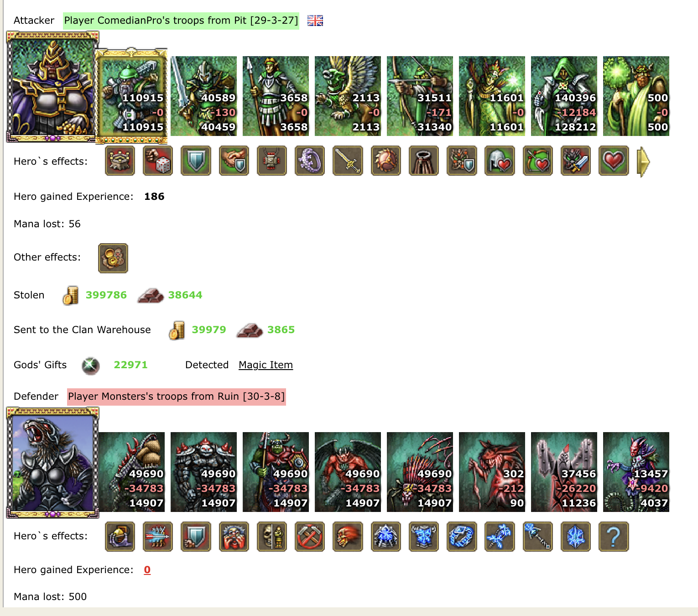This screenshot has width=698, height=616.
Task: Select the defender beast hero portrait
Action: 52,463
